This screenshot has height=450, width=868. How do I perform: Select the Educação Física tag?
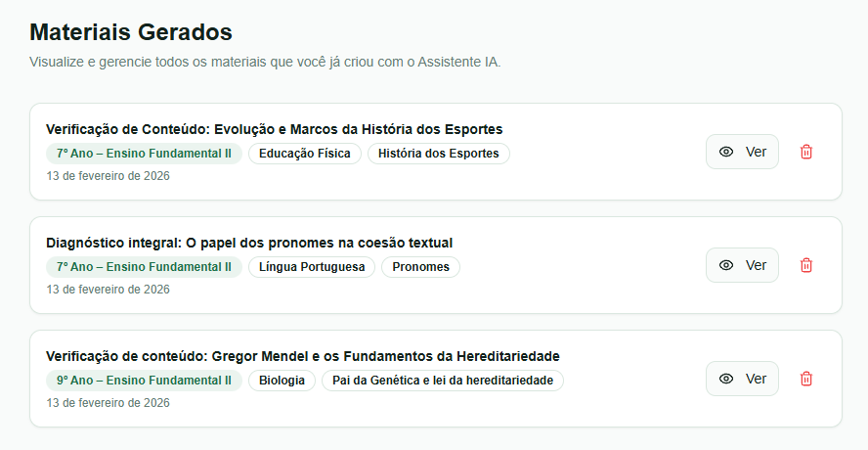[x=305, y=154]
